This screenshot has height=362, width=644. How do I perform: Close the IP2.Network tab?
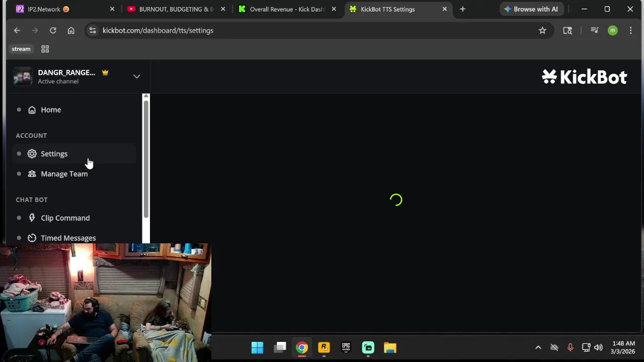(112, 9)
